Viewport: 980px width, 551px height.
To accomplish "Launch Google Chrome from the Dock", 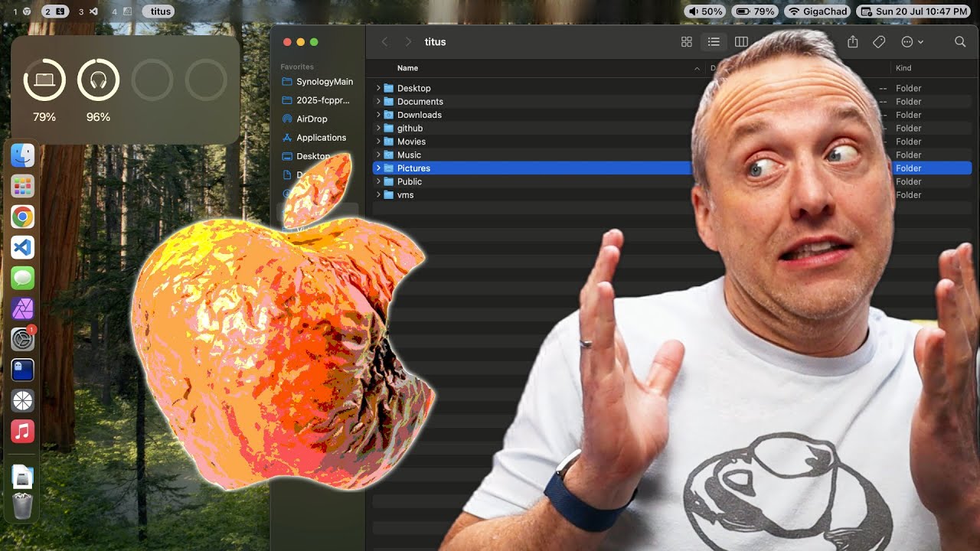I will click(x=22, y=217).
